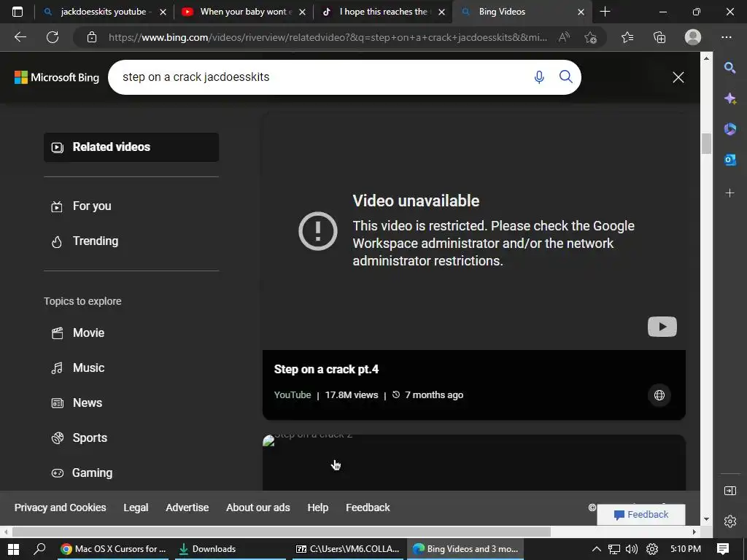Open the sidebar settings gear icon
747x560 pixels.
coord(729,521)
